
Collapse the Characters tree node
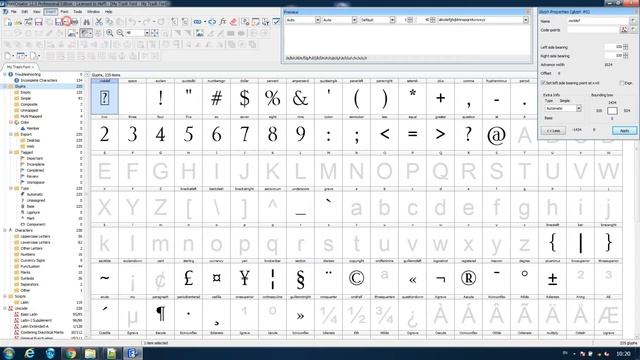click(5, 230)
